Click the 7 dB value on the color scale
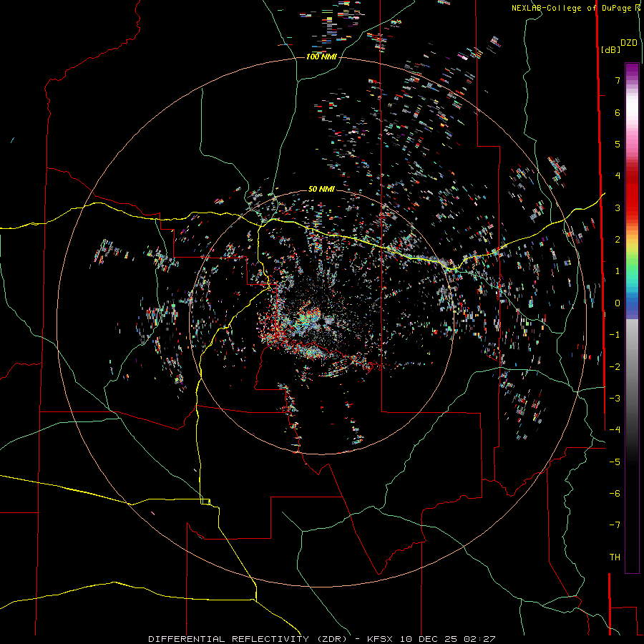The width and height of the screenshot is (644, 644). (618, 80)
